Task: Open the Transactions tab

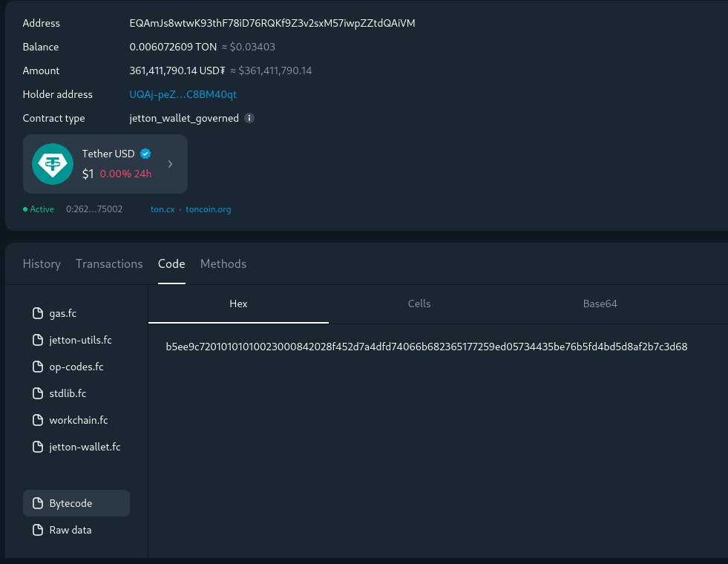Action: click(x=109, y=263)
